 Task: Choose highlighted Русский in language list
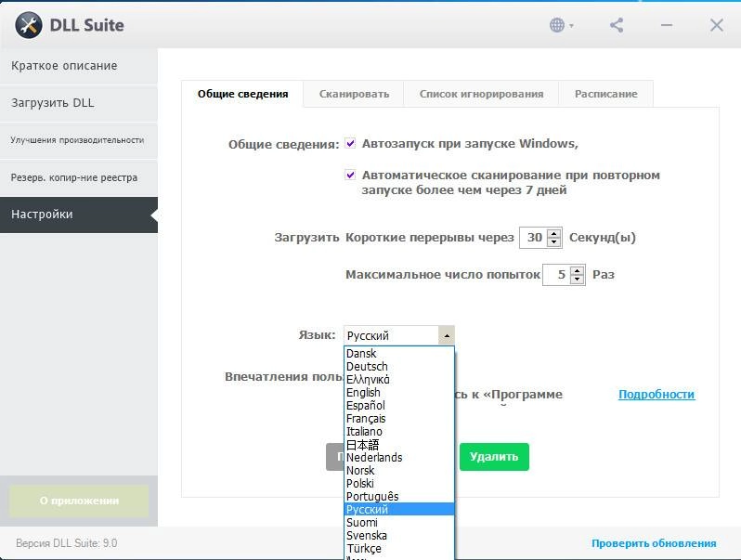click(399, 510)
